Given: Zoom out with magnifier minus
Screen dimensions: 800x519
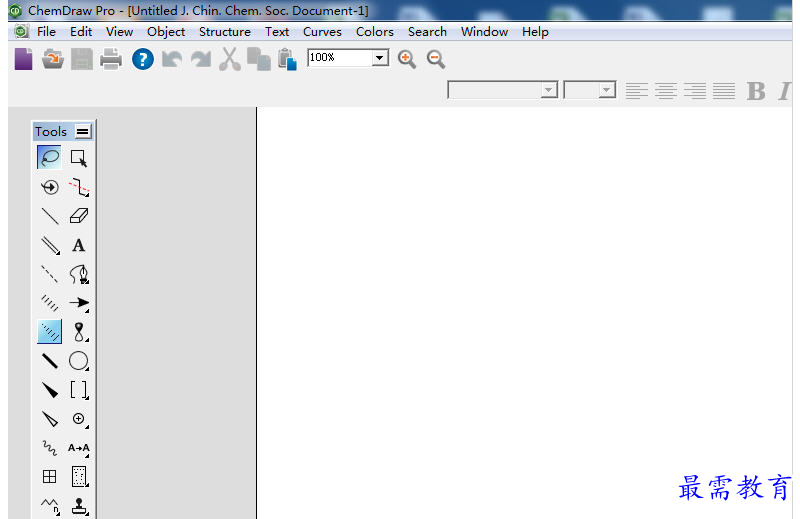Looking at the screenshot, I should coord(436,59).
